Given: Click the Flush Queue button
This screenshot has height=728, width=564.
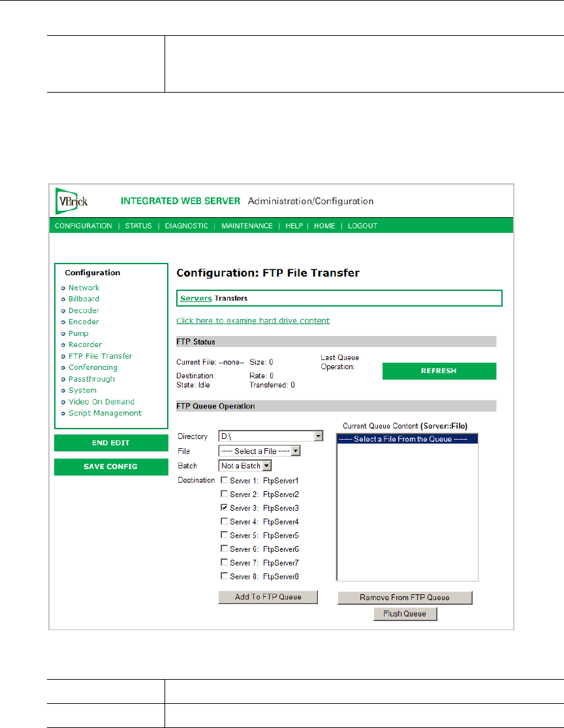Looking at the screenshot, I should point(405,614).
